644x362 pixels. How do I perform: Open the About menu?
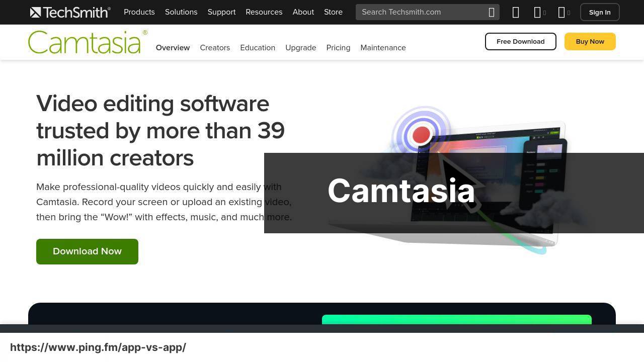pyautogui.click(x=303, y=12)
